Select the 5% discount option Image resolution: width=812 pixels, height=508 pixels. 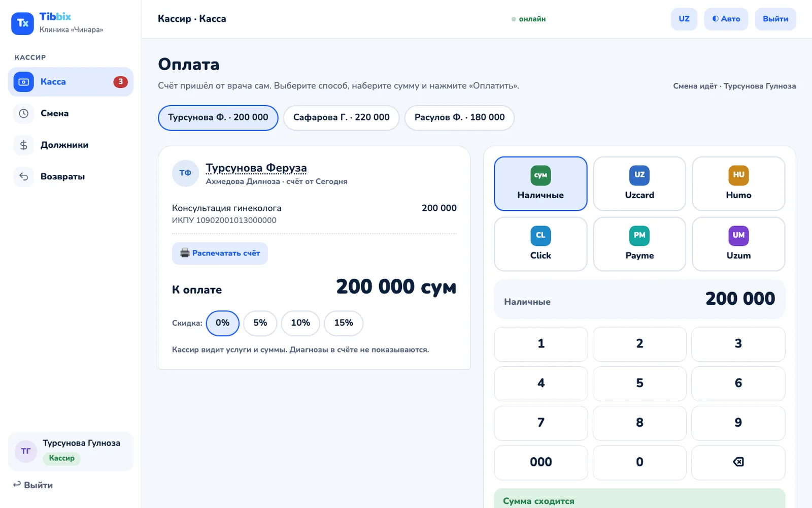tap(260, 323)
